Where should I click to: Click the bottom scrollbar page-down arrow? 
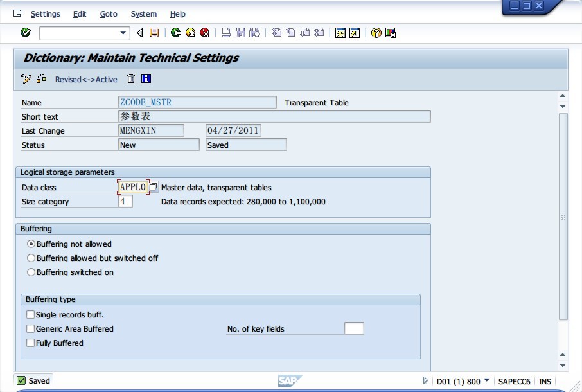[x=563, y=366]
